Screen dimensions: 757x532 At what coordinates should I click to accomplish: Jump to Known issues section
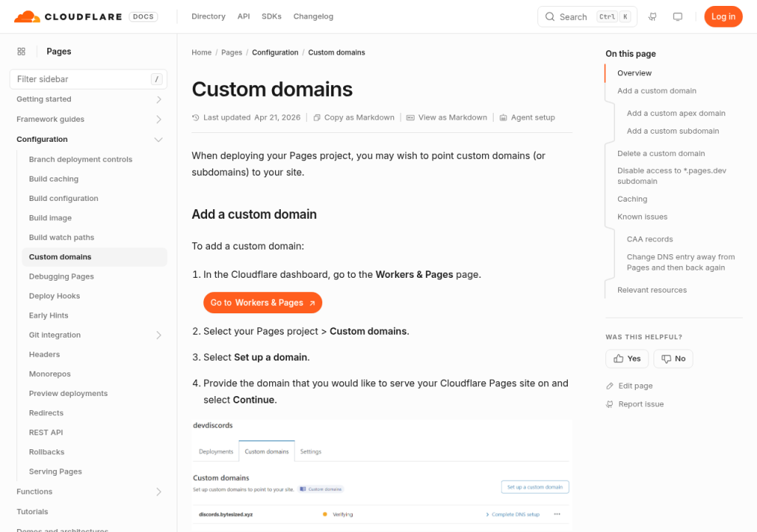point(642,216)
